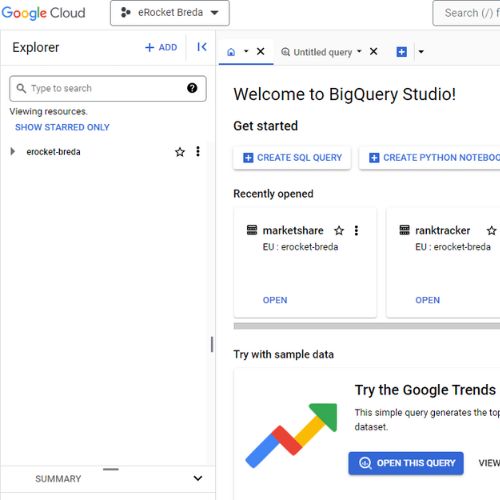Open help for Explorer search

coord(192,88)
